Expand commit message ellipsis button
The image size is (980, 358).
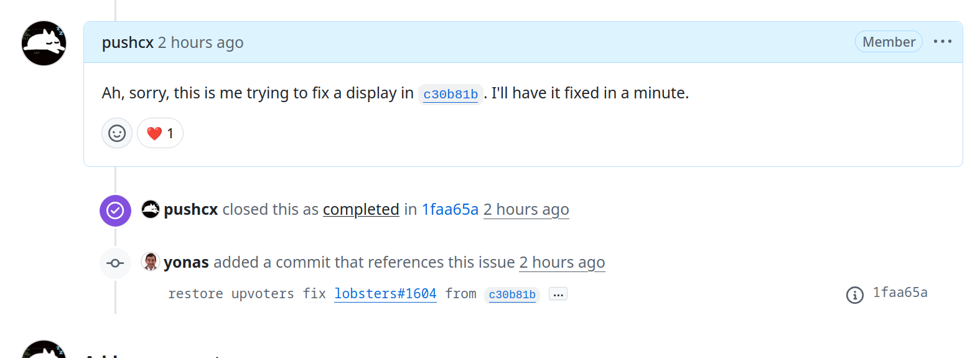coord(558,294)
